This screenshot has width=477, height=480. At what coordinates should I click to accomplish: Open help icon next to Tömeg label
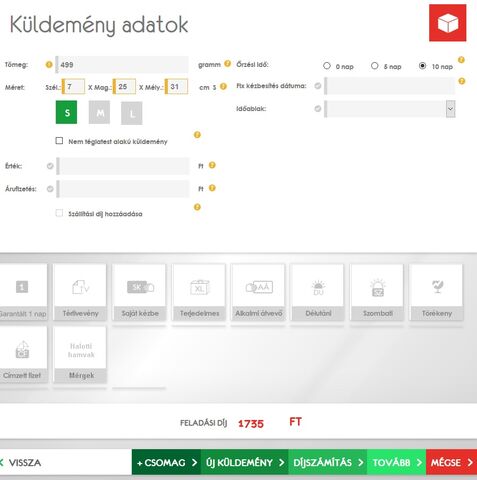point(49,65)
